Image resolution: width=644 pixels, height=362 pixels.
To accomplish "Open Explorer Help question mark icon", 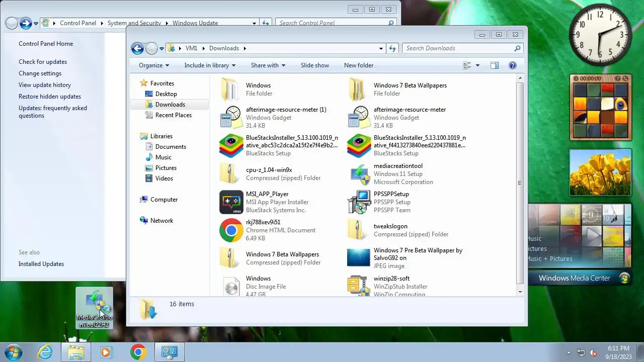I will (512, 65).
